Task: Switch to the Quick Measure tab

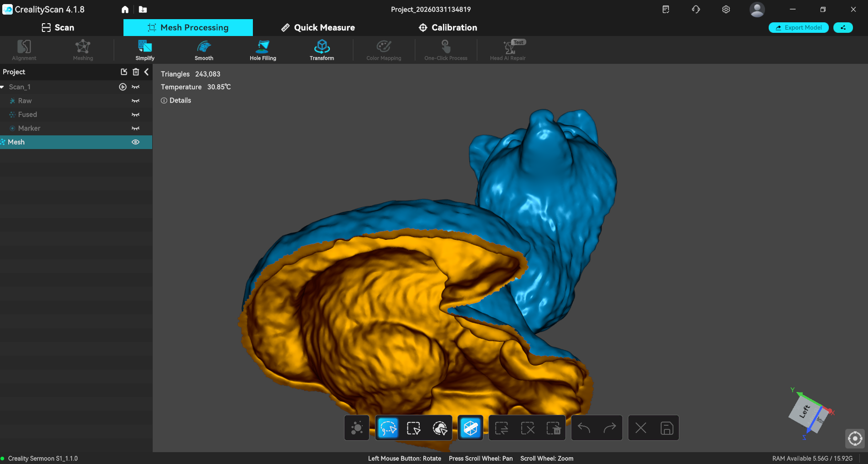Action: (318, 28)
